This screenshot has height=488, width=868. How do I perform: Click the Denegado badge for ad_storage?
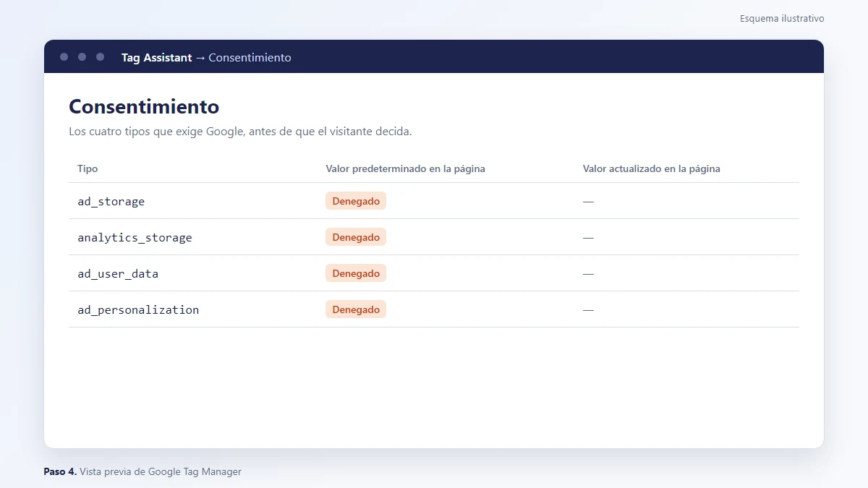tap(356, 201)
